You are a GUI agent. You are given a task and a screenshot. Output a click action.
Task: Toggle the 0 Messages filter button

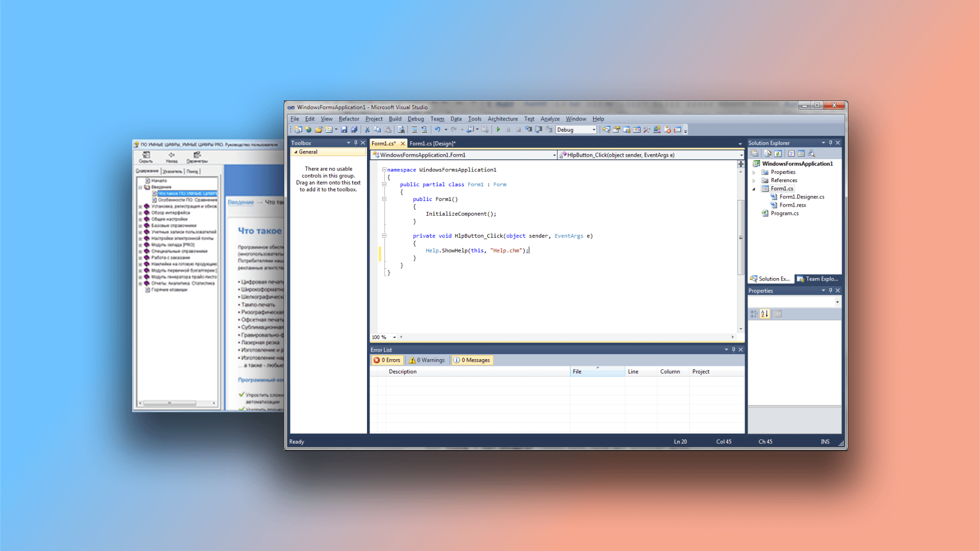(472, 360)
